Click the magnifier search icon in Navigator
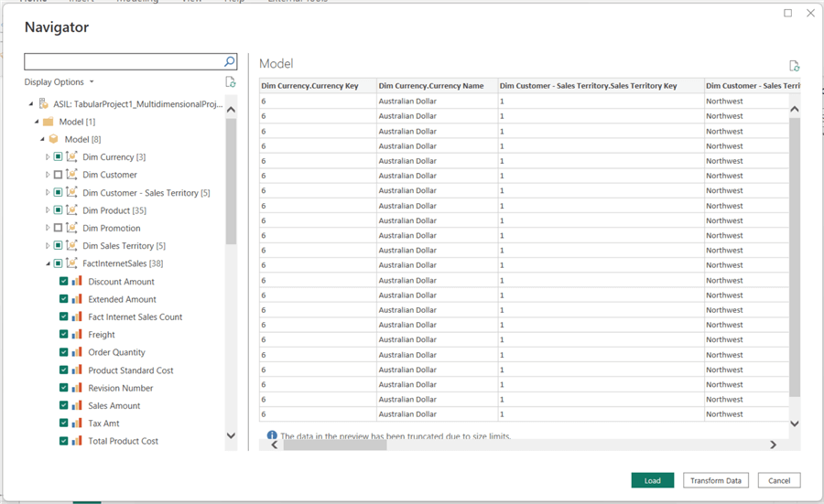 [x=229, y=62]
